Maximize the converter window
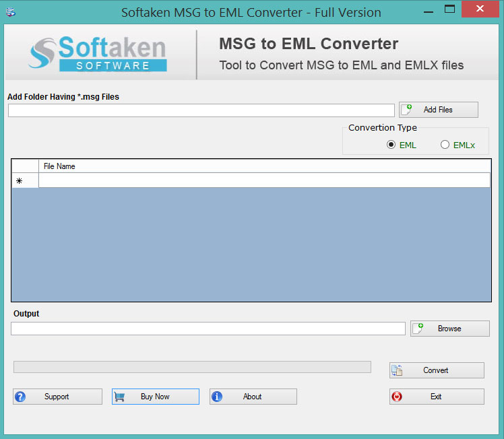This screenshot has width=504, height=439. [x=449, y=9]
